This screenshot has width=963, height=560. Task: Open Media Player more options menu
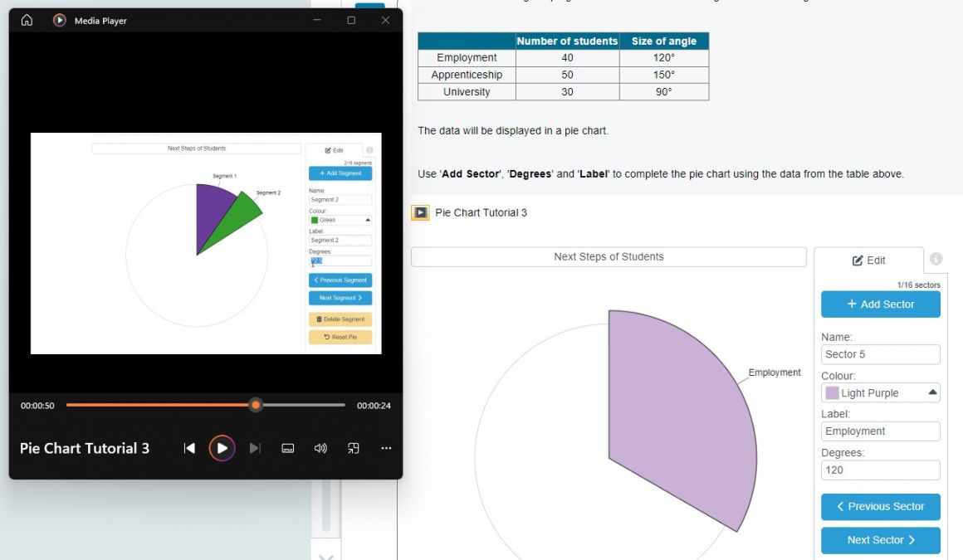coord(386,448)
